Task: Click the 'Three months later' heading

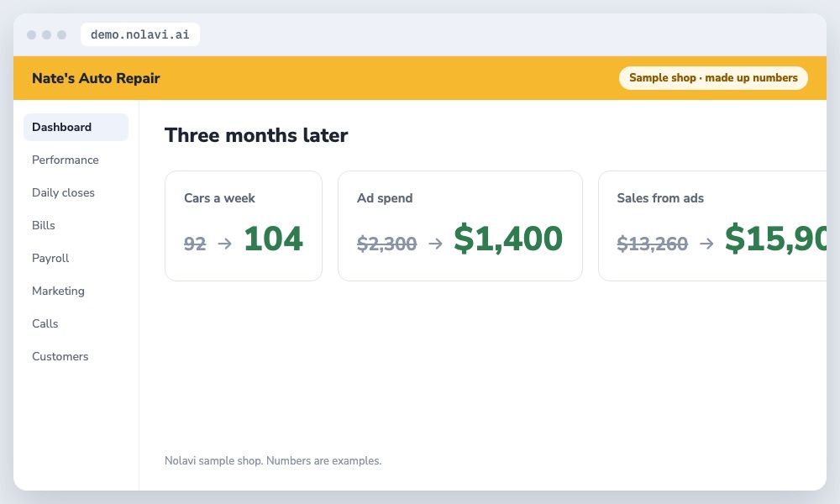Action: click(x=256, y=135)
